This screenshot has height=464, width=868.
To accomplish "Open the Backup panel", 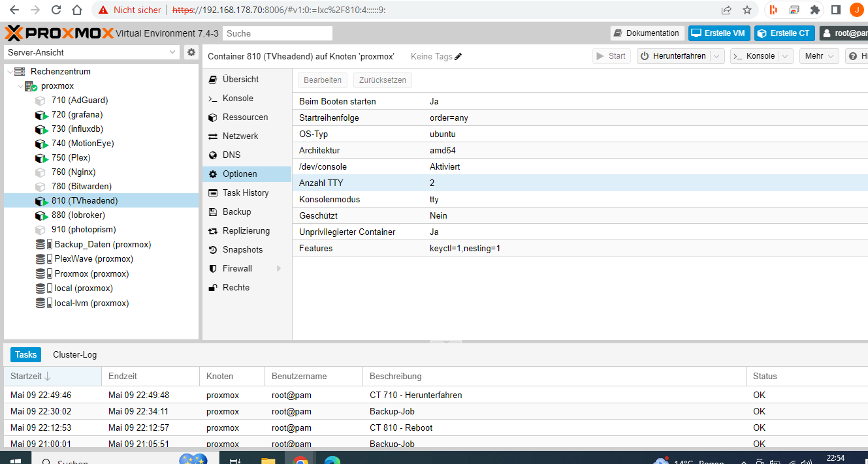I will (x=247, y=211).
